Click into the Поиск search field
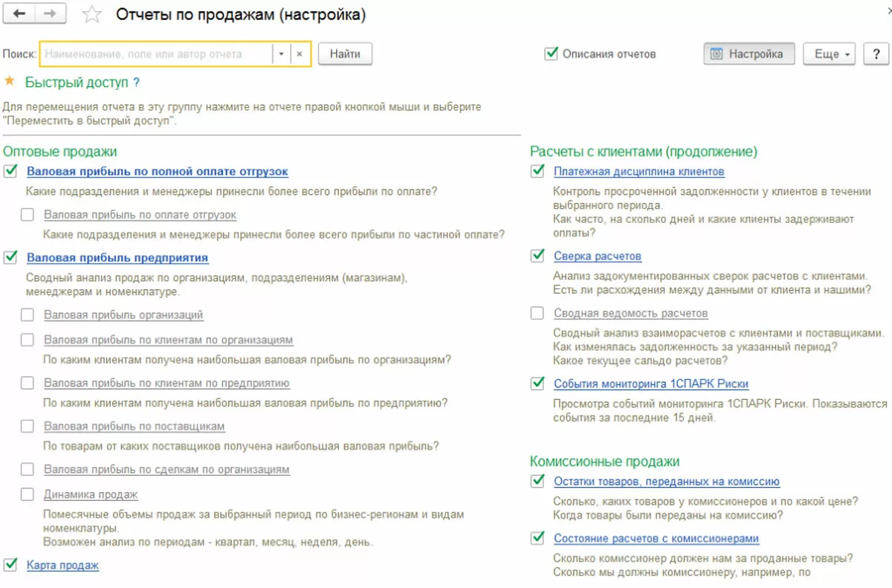Screen dimensions: 892x588 [156, 54]
